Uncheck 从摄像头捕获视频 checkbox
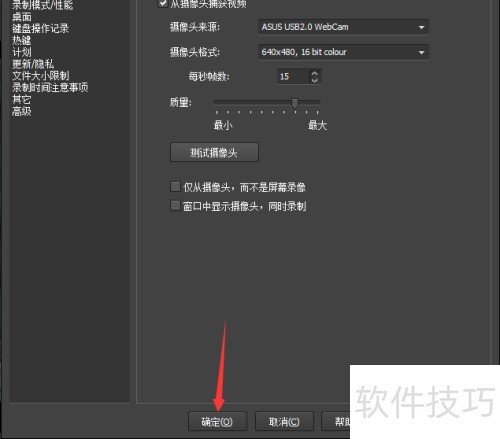The image size is (500, 439). click(162, 3)
